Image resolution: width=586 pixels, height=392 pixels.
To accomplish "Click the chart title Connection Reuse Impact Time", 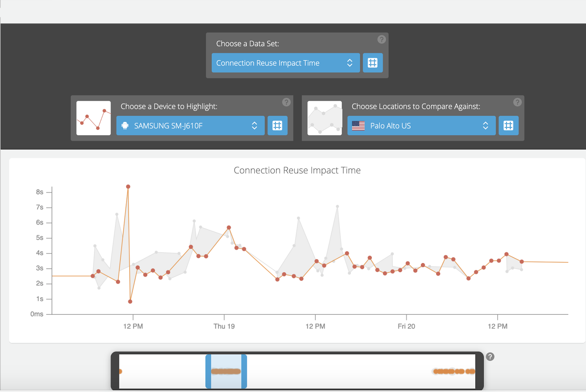I will click(x=297, y=170).
